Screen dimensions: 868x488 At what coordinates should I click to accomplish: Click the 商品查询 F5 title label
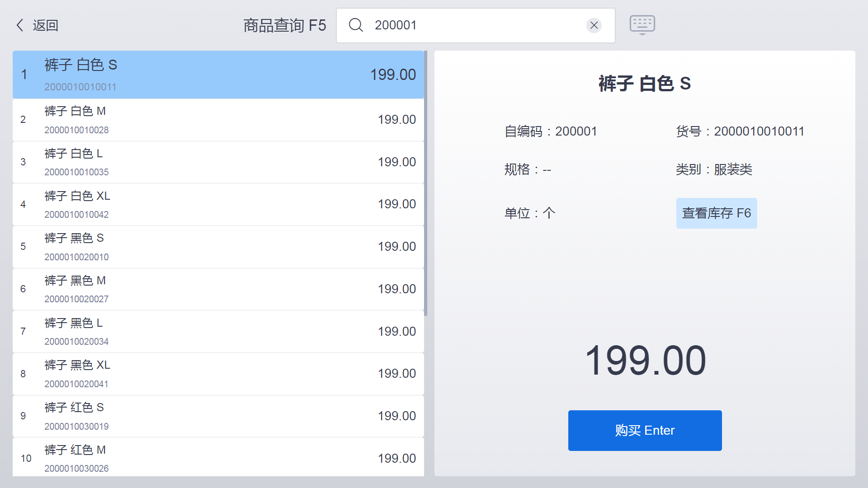(284, 25)
